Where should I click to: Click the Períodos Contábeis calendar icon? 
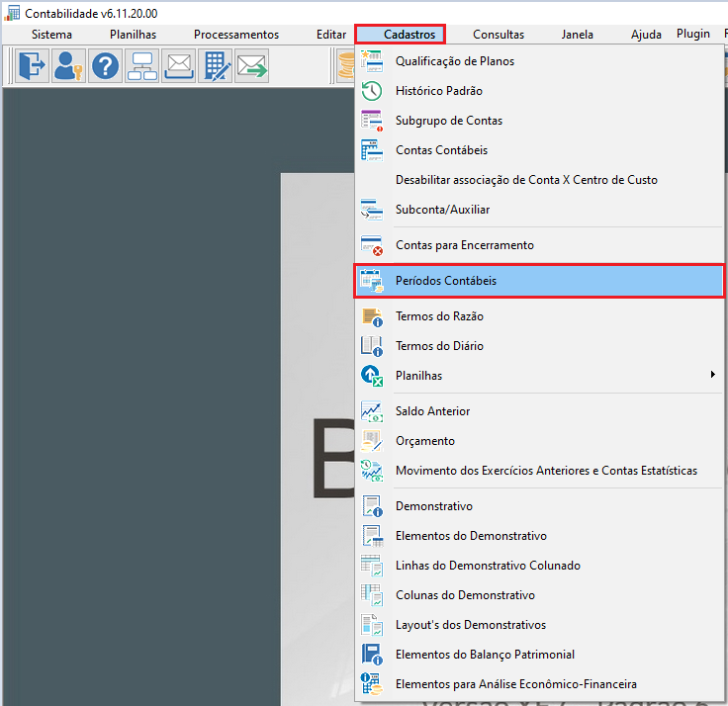click(x=372, y=281)
